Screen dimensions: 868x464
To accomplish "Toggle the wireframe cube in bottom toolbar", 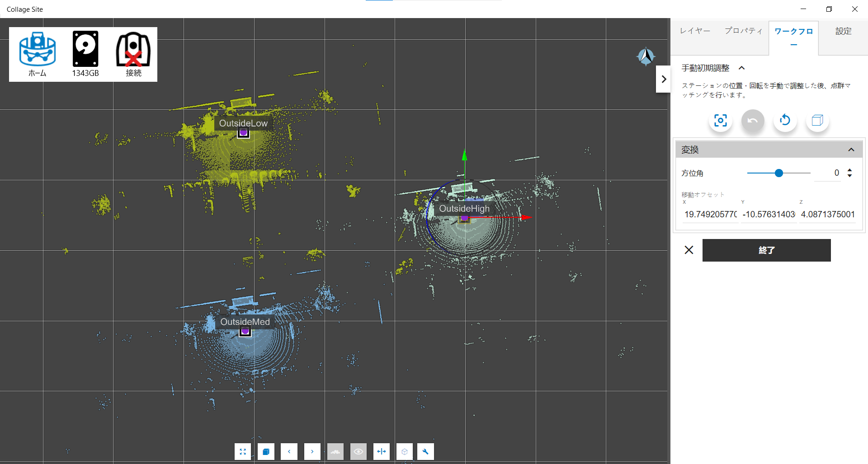I will 405,451.
